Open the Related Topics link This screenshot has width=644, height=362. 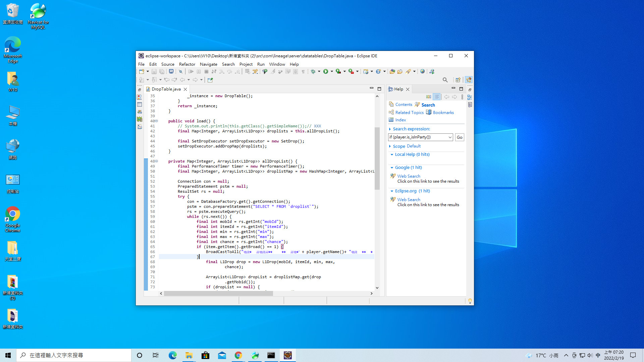(409, 113)
